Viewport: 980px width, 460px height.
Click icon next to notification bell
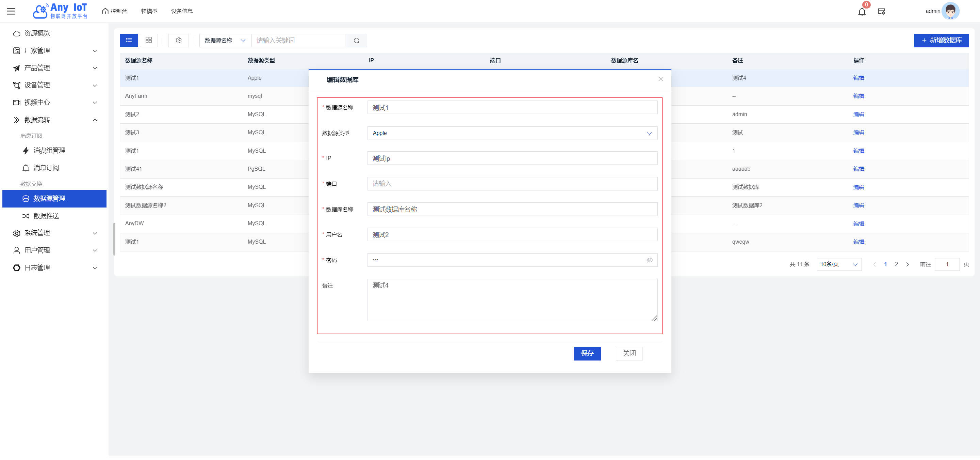pos(881,12)
